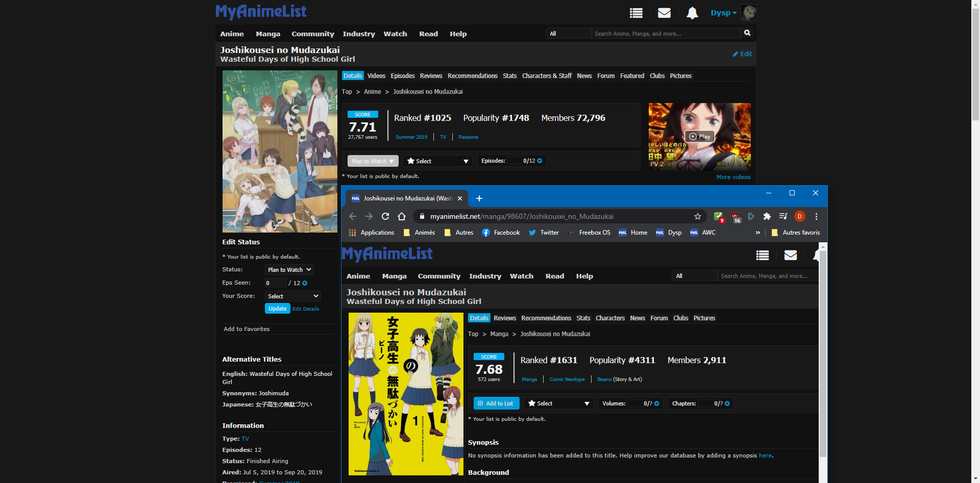Click the notifications bell icon
Viewport: 980px width, 483px height.
tap(692, 13)
